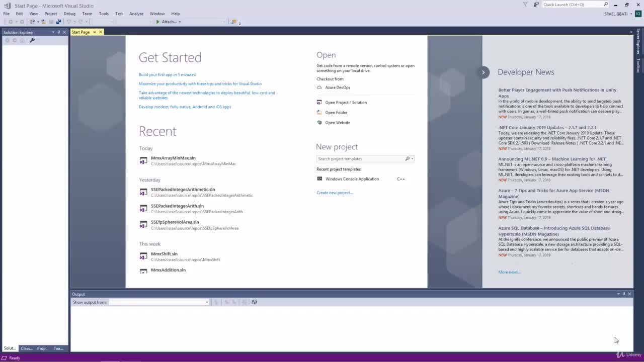The image size is (644, 362).
Task: Toggle auto hide pin on Solution Explorer
Action: click(x=58, y=32)
